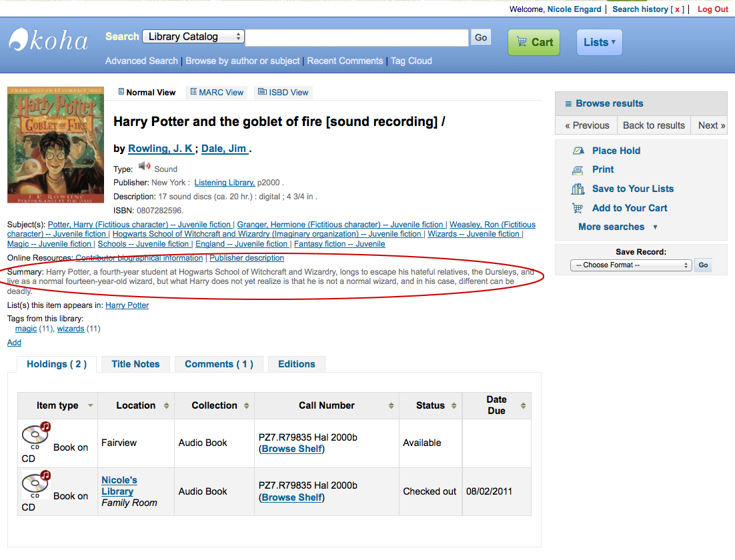Open Publisher description link
The width and height of the screenshot is (735, 560).
(x=247, y=258)
